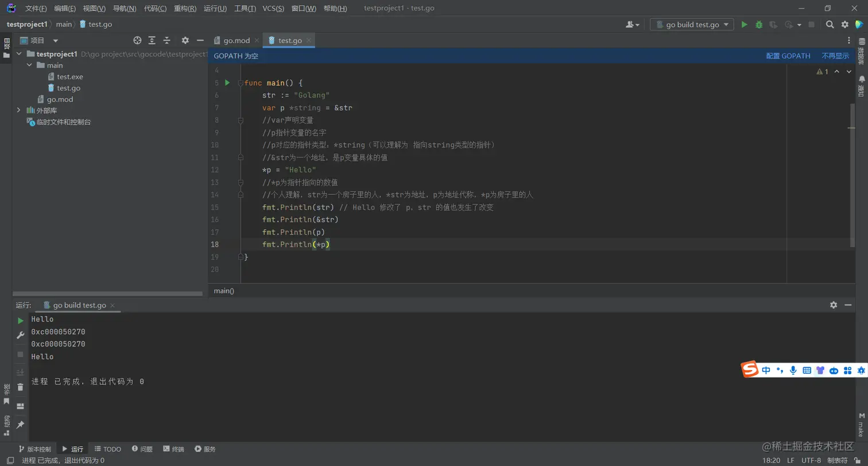Go to previous highlighted problem arrow
Screen dimensions: 868x466
837,72
